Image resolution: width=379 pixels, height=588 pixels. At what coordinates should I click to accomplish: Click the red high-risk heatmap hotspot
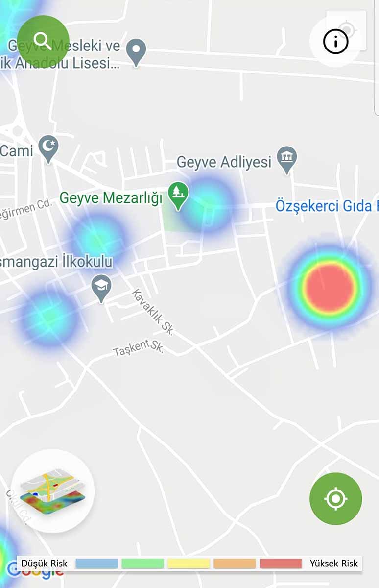pos(329,288)
